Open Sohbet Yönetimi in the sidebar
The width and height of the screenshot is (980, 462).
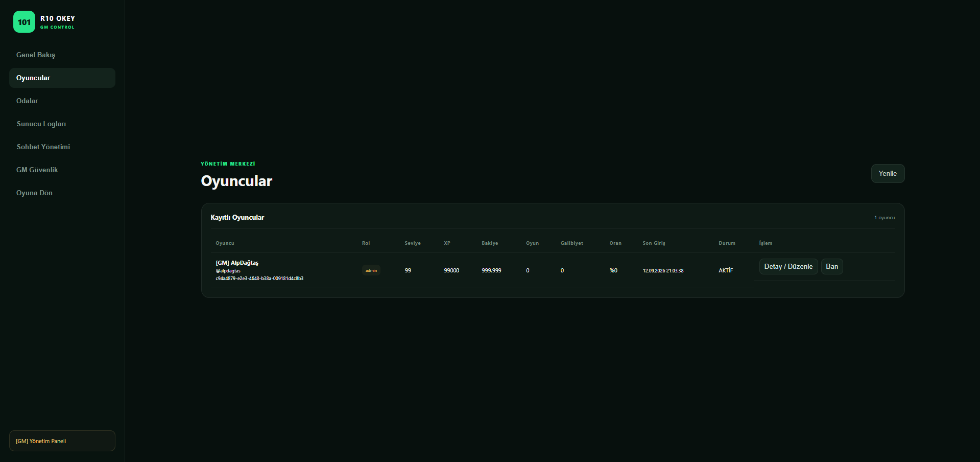[x=62, y=147]
